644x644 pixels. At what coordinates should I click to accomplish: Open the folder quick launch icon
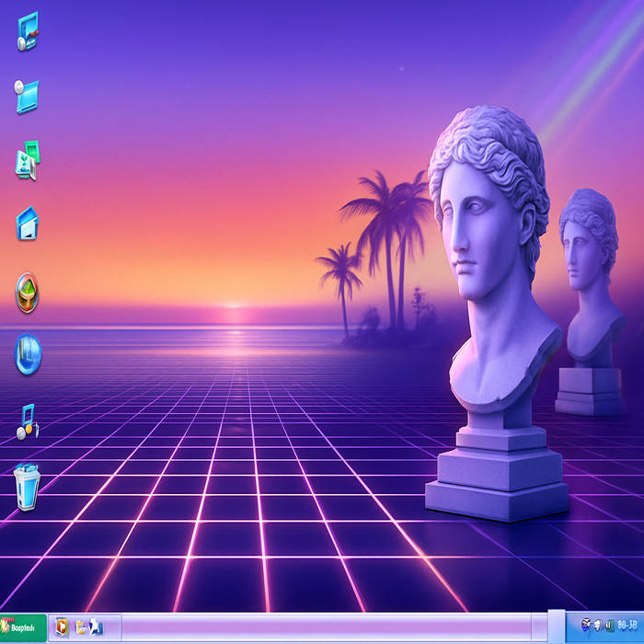tap(81, 627)
